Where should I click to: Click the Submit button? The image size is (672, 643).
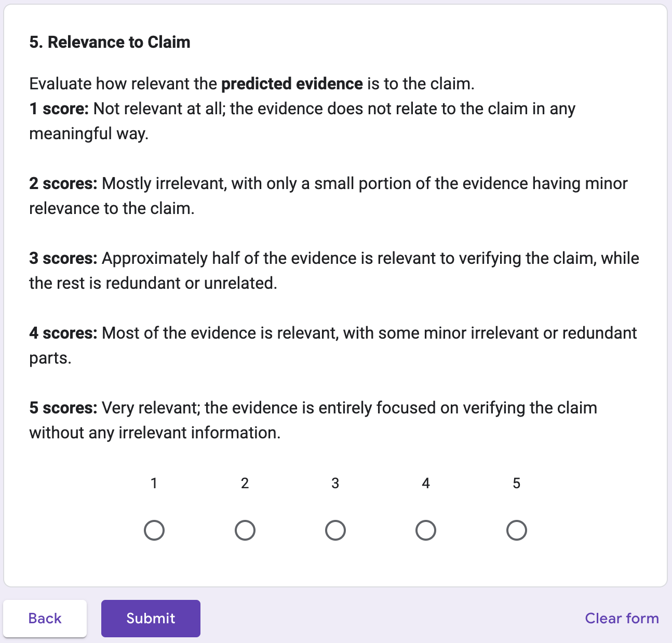[x=151, y=618]
